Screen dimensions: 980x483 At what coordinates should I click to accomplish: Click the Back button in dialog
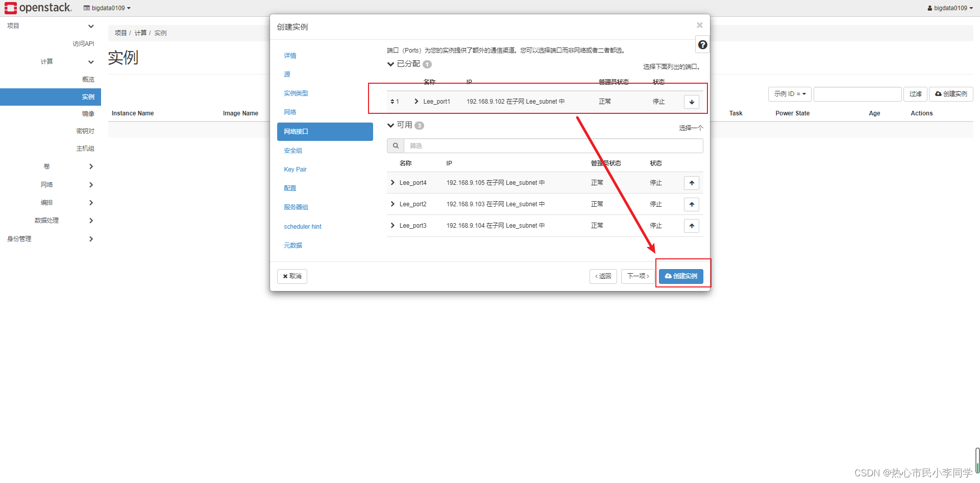point(603,276)
